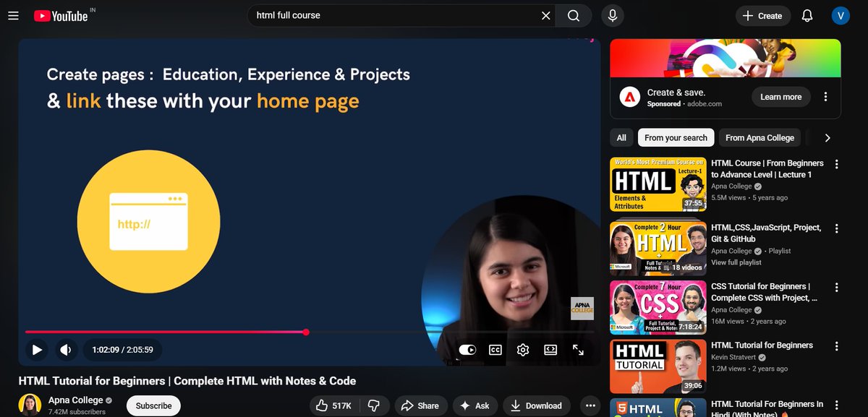Open HTML Course Lecture 1 thumbnail
Image resolution: width=868 pixels, height=417 pixels.
click(x=658, y=184)
